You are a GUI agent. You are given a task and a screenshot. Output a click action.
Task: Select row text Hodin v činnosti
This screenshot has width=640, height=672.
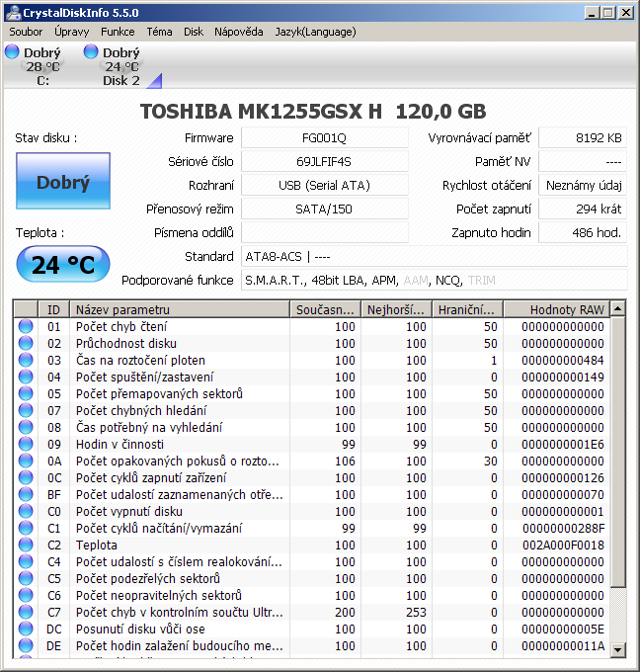pyautogui.click(x=120, y=444)
